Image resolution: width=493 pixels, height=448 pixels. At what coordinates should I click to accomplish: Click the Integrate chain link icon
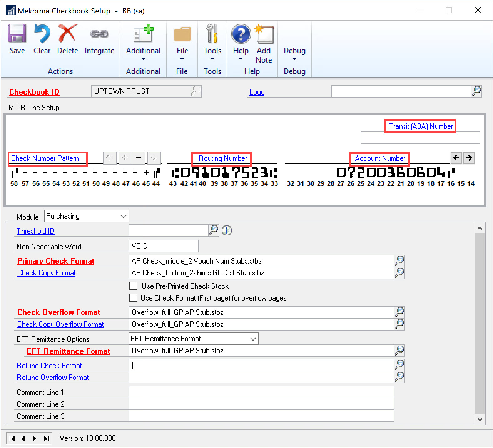(99, 34)
